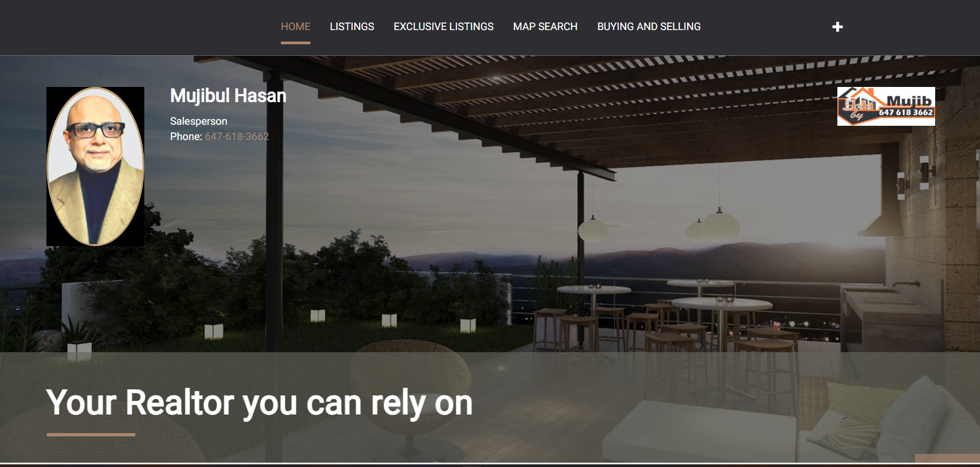
Task: Navigate to EXCLUSIVE LISTINGS
Action: 443,26
